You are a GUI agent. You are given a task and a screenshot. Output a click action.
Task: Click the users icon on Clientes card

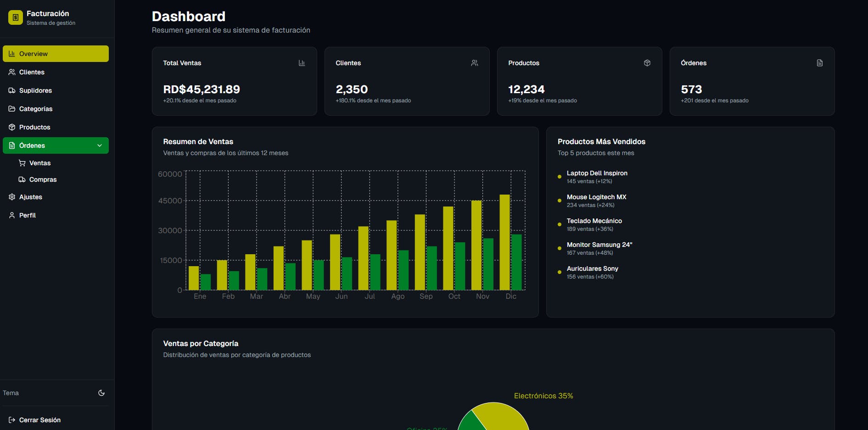475,63
